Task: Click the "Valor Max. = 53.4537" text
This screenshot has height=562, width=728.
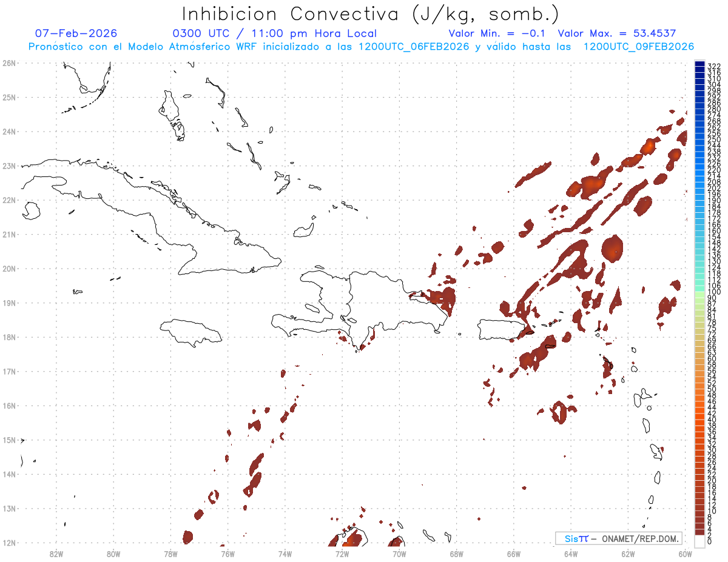Action: coord(616,33)
